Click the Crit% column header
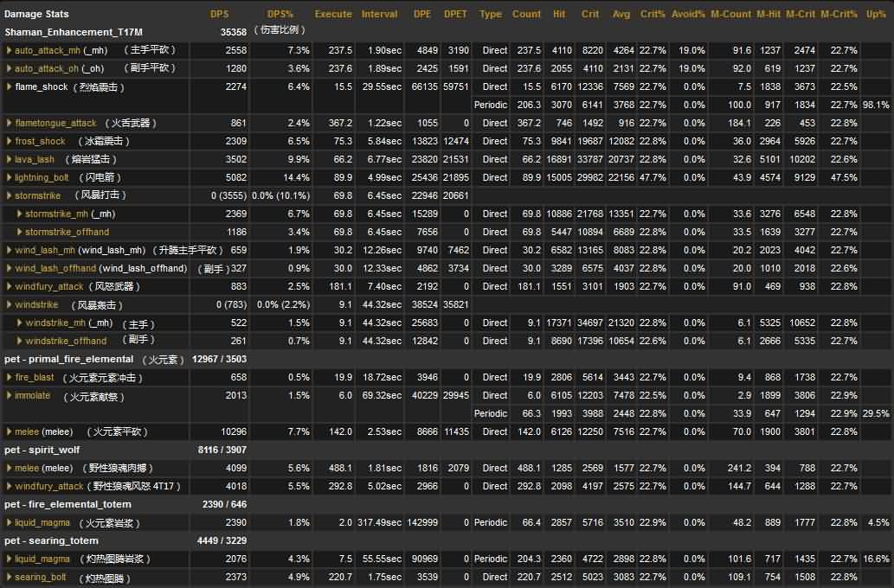Image resolution: width=894 pixels, height=588 pixels. [x=653, y=14]
